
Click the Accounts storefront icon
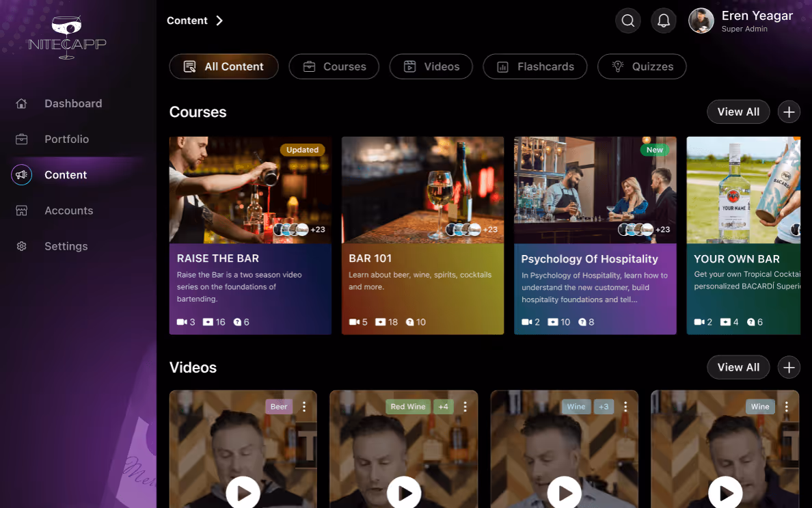pyautogui.click(x=21, y=211)
